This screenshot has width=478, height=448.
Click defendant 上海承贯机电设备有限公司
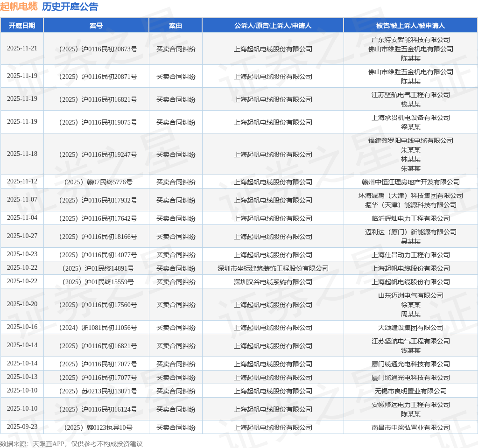(411, 118)
